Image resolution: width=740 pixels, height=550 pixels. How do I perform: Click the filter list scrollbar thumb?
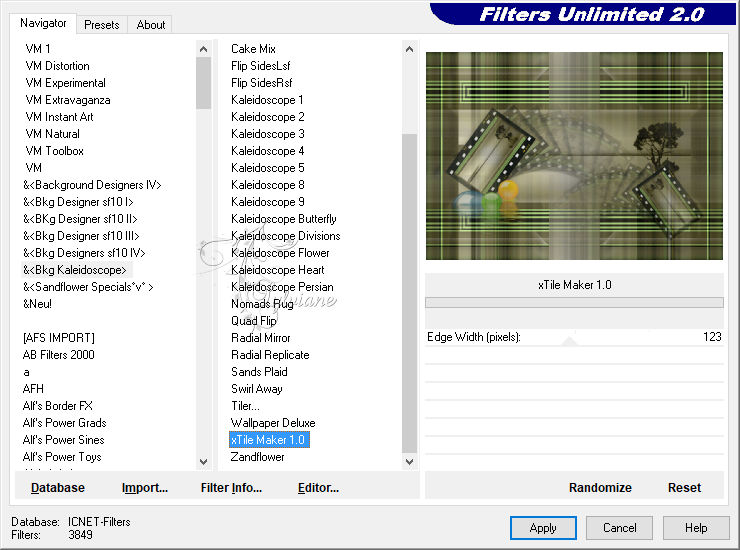(409, 294)
